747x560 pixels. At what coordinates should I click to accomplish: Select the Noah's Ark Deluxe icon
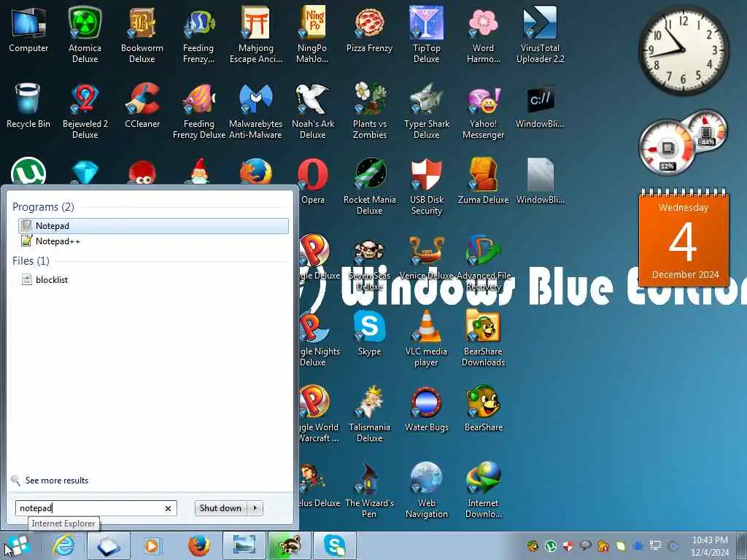pyautogui.click(x=312, y=111)
